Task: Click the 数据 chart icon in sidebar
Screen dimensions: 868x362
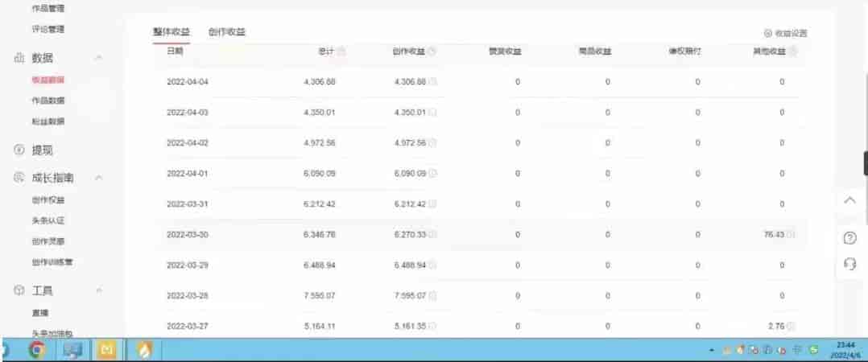Action: (x=19, y=58)
